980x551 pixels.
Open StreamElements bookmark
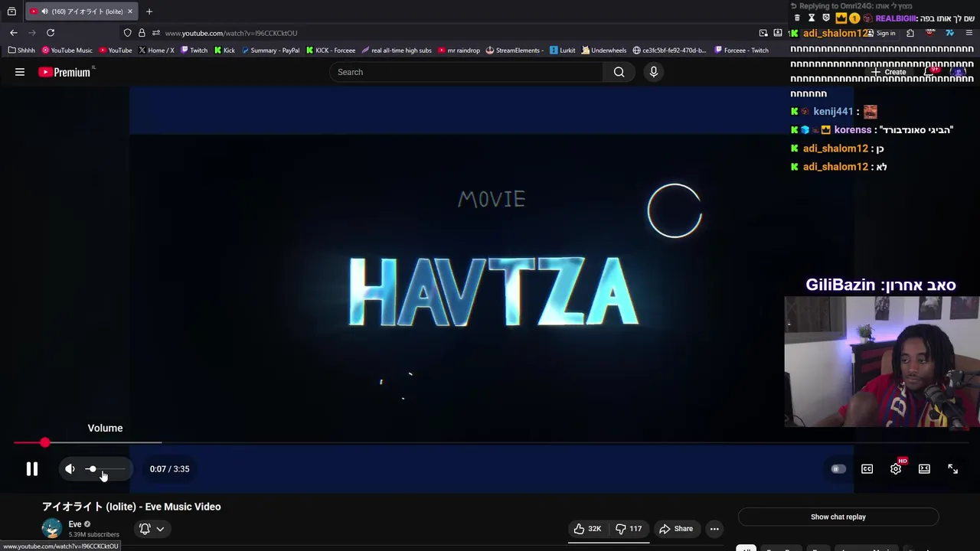pyautogui.click(x=514, y=51)
